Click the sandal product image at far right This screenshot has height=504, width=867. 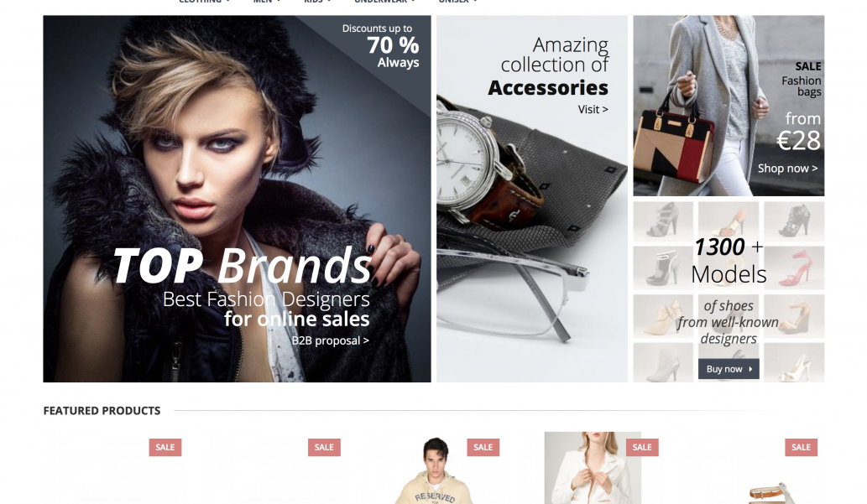coord(771,491)
